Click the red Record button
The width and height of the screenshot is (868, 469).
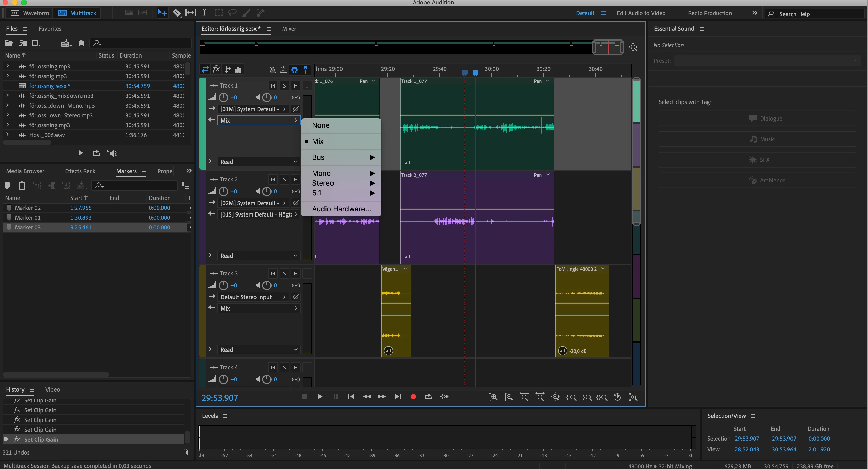click(413, 397)
